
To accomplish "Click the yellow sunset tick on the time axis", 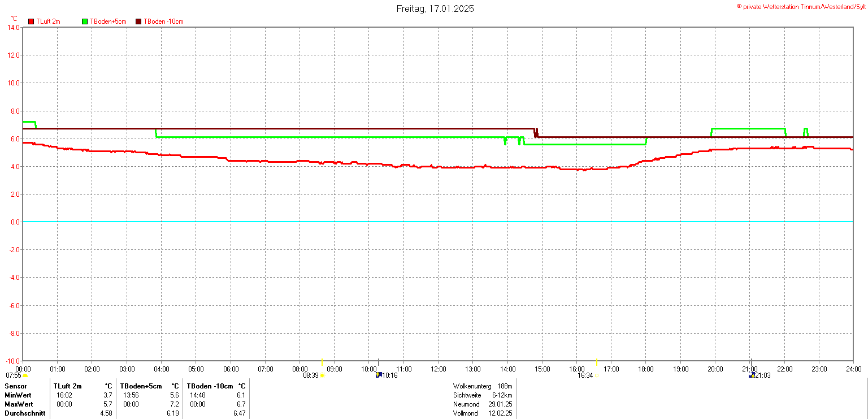I will click(x=597, y=362).
